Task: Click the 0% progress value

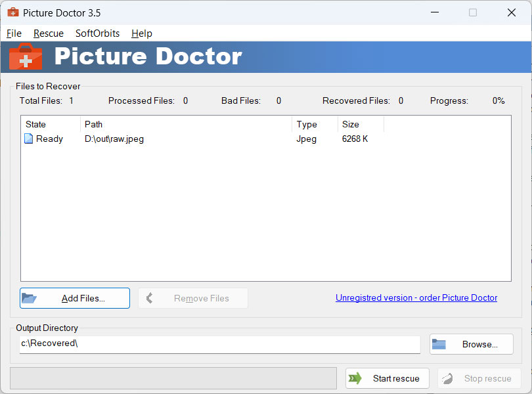Action: (x=499, y=100)
